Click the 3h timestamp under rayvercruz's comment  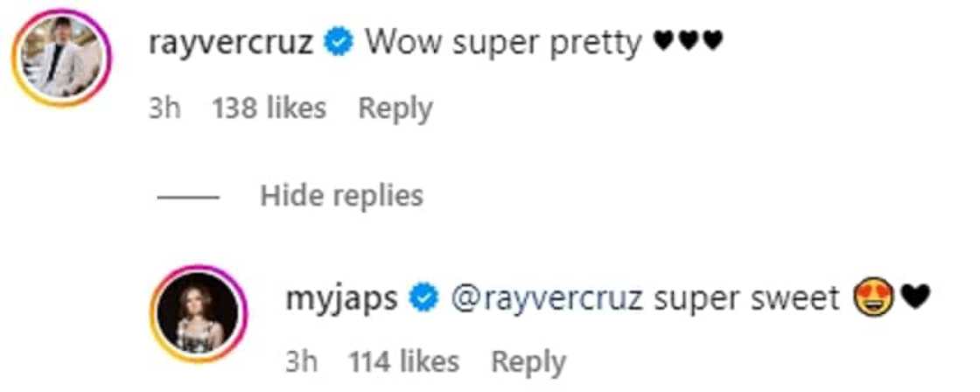tap(164, 108)
